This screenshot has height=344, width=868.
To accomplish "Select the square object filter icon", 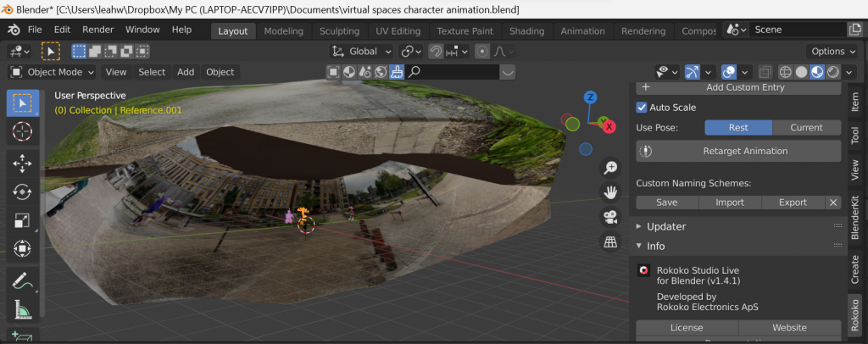I will pos(332,72).
